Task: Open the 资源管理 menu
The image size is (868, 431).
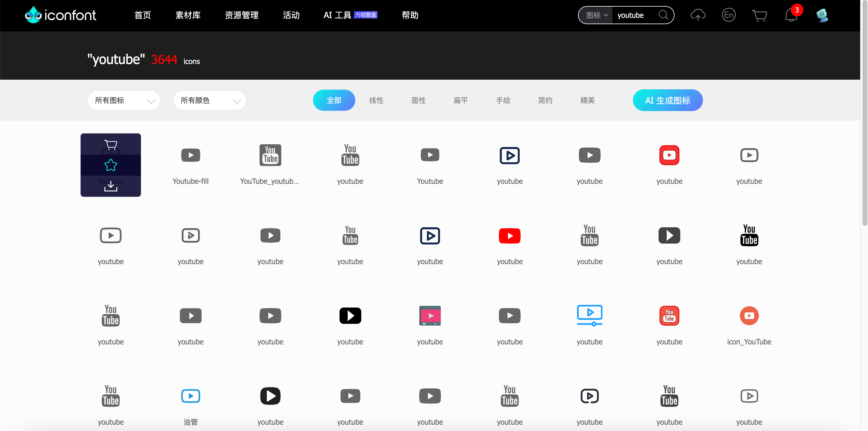Action: [242, 15]
